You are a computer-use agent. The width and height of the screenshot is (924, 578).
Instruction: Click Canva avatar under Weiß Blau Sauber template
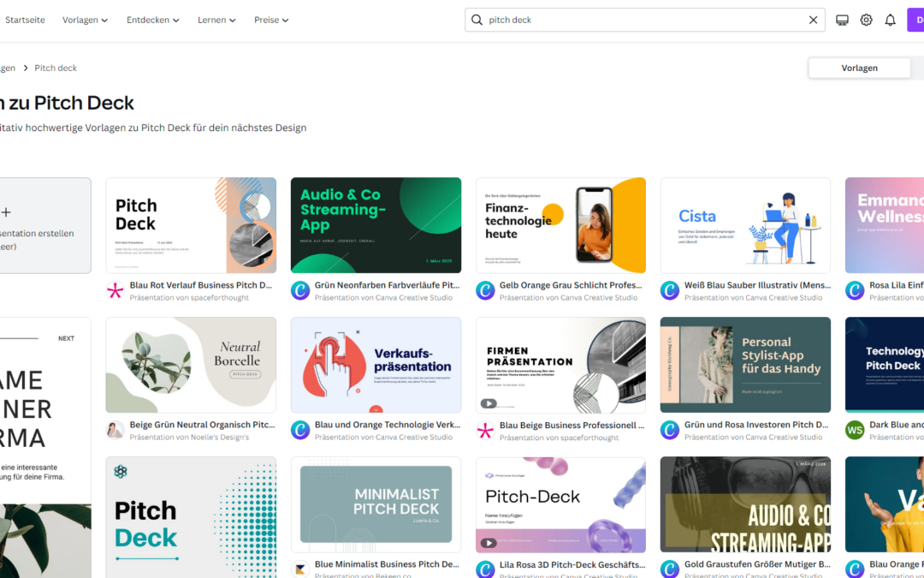[669, 290]
